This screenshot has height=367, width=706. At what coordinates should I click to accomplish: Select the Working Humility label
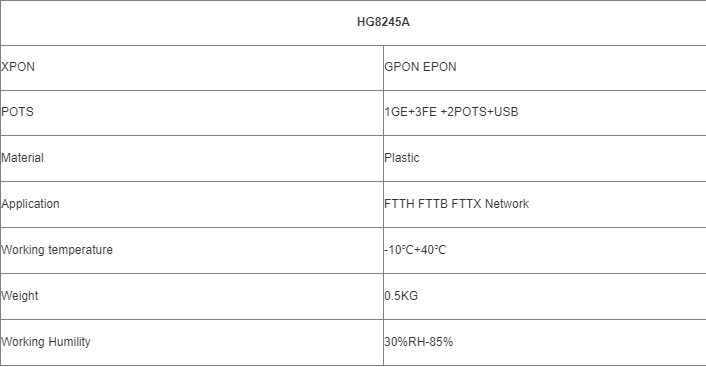45,342
